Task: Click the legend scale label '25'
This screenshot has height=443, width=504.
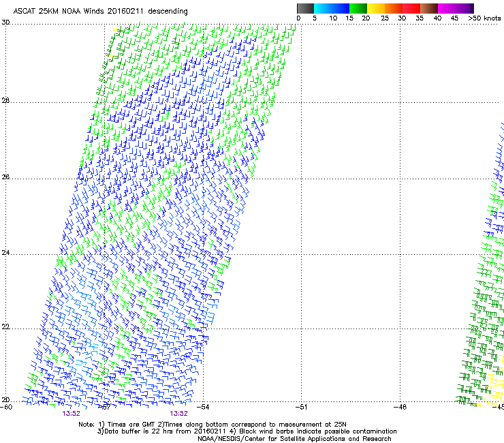Action: pos(385,18)
